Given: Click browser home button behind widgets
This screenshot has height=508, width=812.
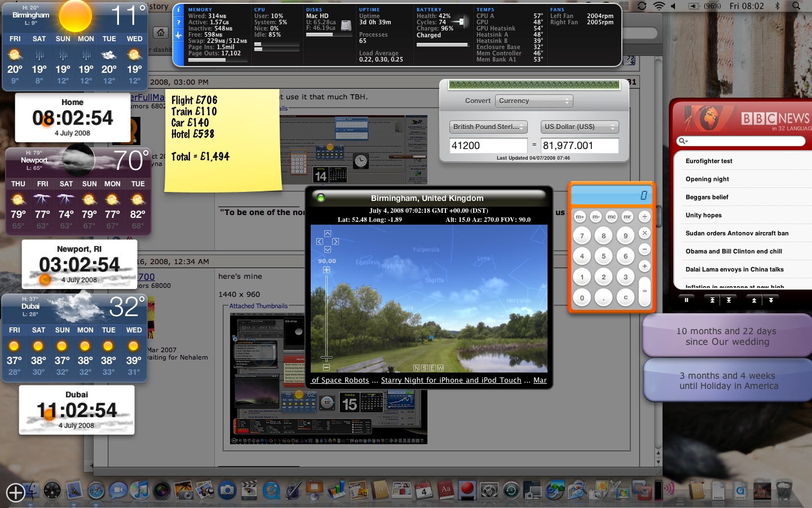Looking at the screenshot, I should [161, 33].
